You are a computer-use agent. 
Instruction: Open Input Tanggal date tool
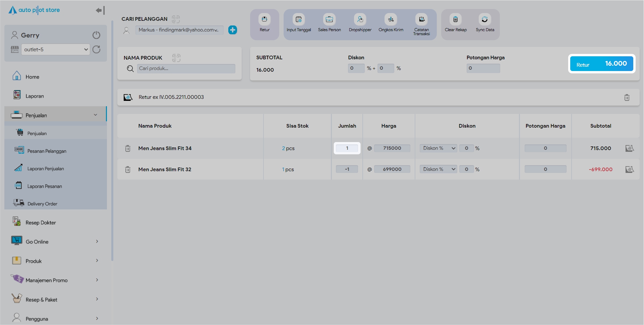click(x=298, y=19)
